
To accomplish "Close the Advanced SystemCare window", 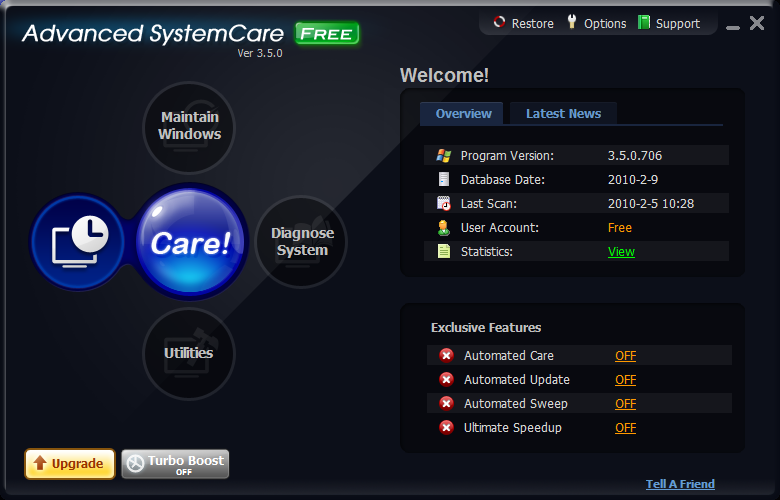I will [757, 23].
